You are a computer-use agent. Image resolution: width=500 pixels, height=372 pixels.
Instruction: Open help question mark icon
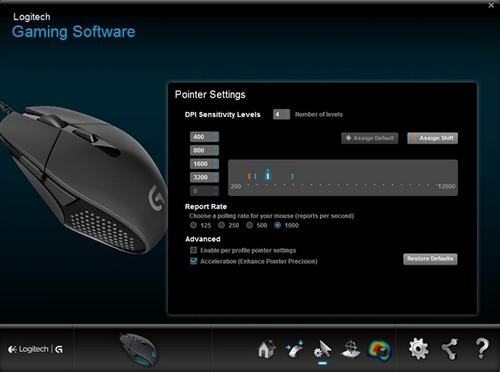click(x=482, y=348)
